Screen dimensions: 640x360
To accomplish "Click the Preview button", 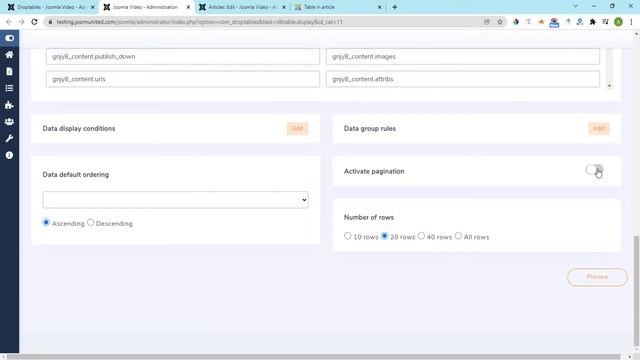I will pos(597,277).
